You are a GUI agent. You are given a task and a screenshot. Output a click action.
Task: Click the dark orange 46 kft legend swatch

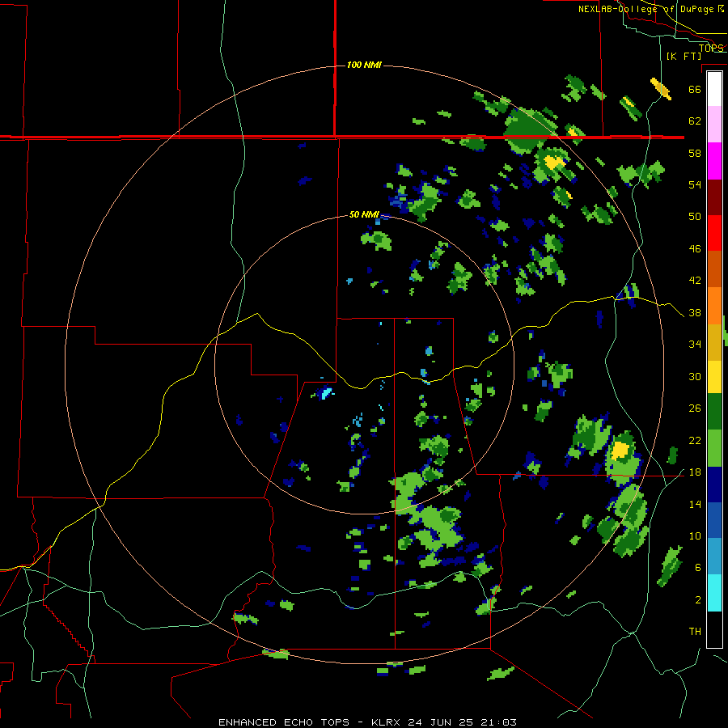(x=714, y=269)
